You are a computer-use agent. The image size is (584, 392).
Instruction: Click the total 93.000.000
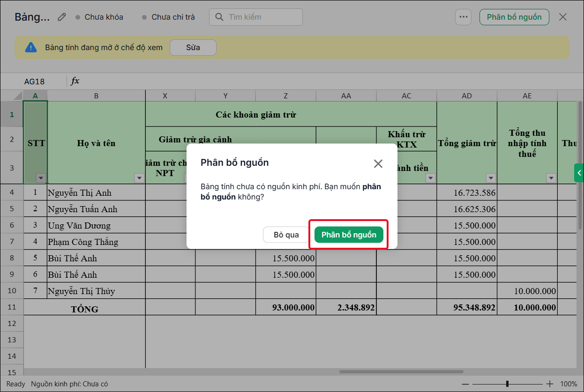coord(286,307)
